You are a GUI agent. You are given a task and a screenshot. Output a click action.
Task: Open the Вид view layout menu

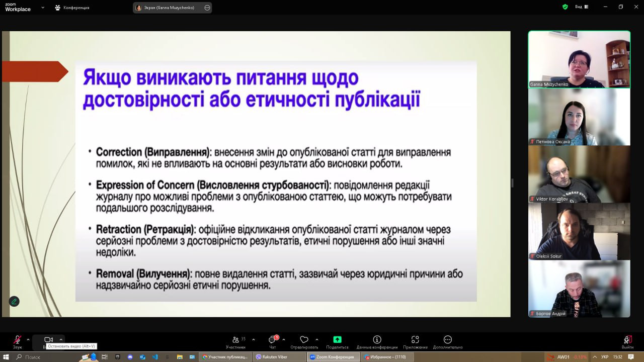(x=582, y=7)
